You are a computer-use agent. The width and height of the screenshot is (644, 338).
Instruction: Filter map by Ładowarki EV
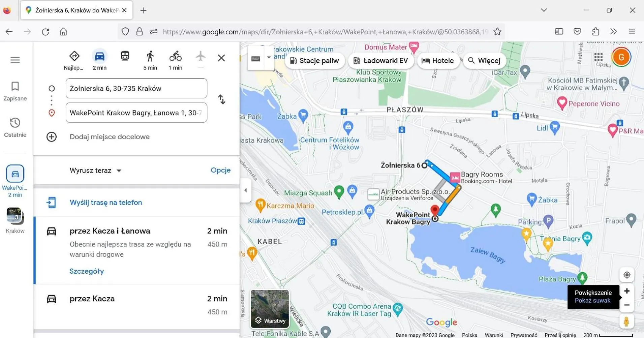(x=380, y=61)
